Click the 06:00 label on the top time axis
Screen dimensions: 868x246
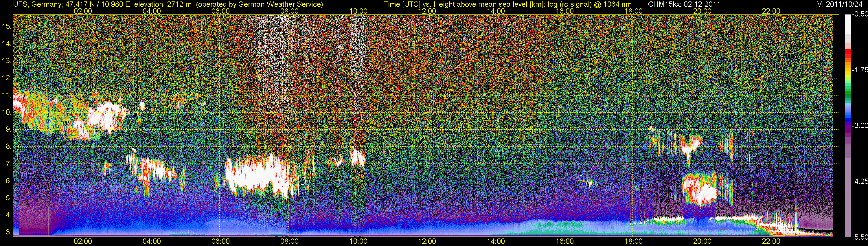(x=221, y=11)
